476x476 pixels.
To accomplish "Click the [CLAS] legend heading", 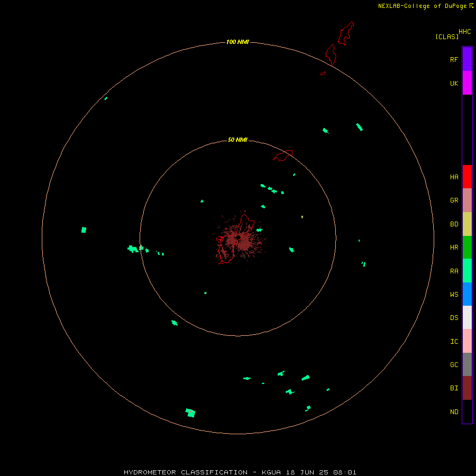I will [x=447, y=36].
